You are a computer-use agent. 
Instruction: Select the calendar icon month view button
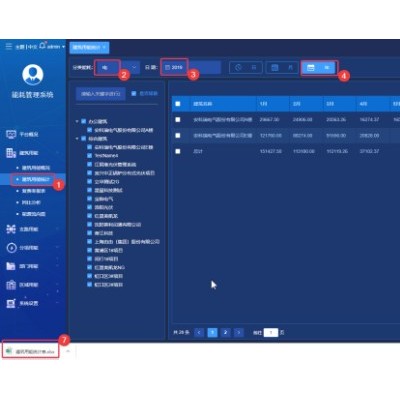[282, 68]
